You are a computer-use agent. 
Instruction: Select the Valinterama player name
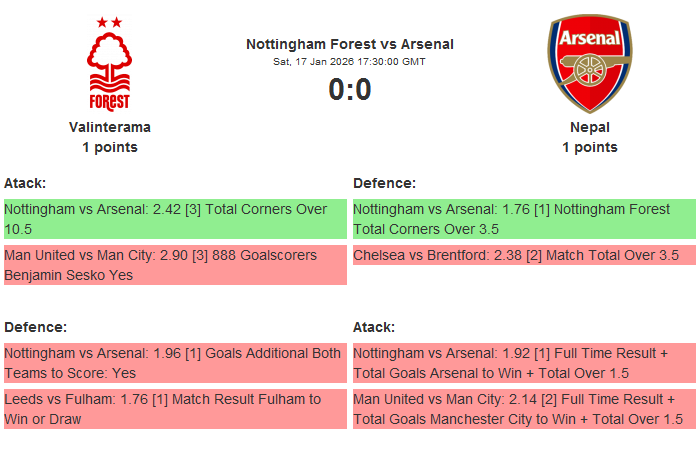(x=110, y=127)
